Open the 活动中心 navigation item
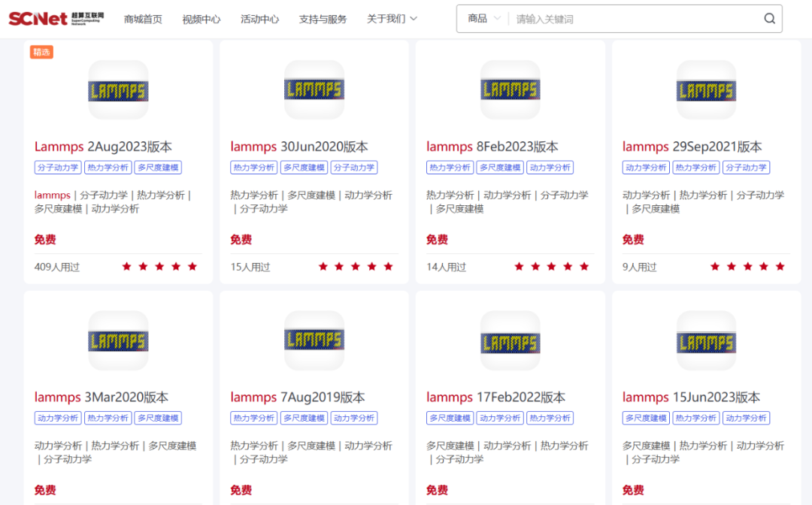This screenshot has height=505, width=812. pos(260,19)
